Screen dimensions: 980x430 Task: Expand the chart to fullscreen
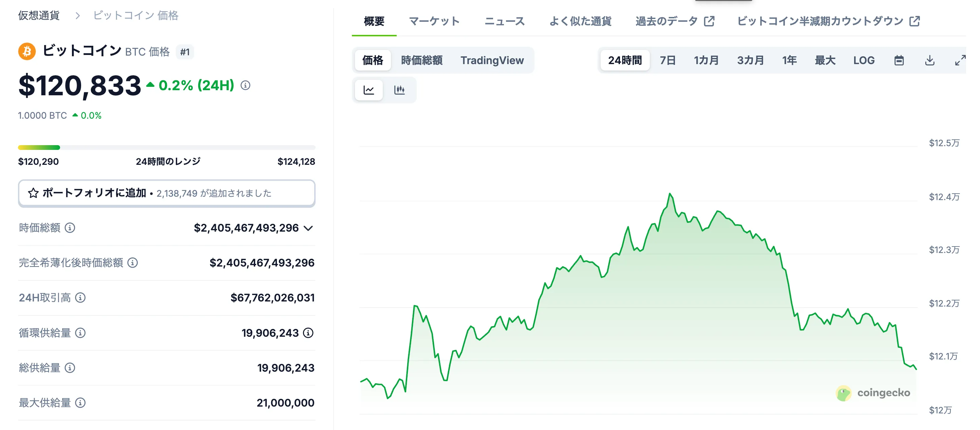[960, 60]
